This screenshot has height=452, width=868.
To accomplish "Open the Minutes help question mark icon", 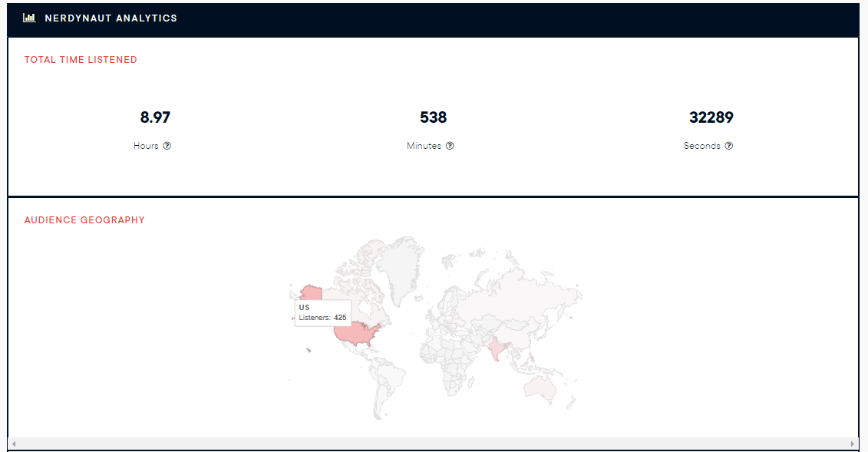I will point(450,146).
